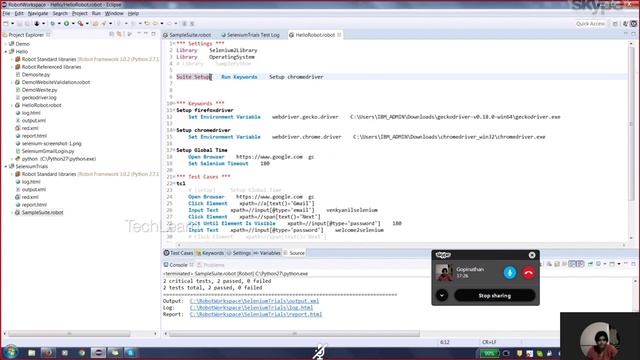This screenshot has height=360, width=640.
Task: Click the 6:12 cursor position in the status bar
Action: tap(444, 342)
